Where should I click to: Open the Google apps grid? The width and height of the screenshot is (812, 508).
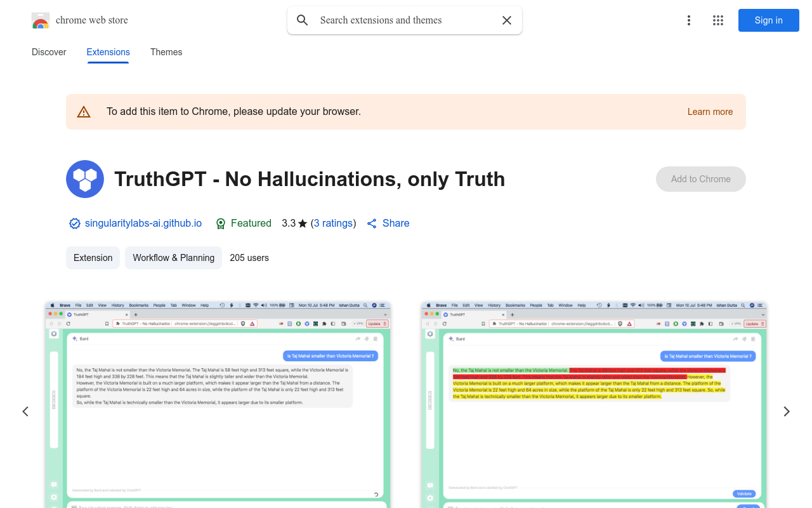pos(718,20)
